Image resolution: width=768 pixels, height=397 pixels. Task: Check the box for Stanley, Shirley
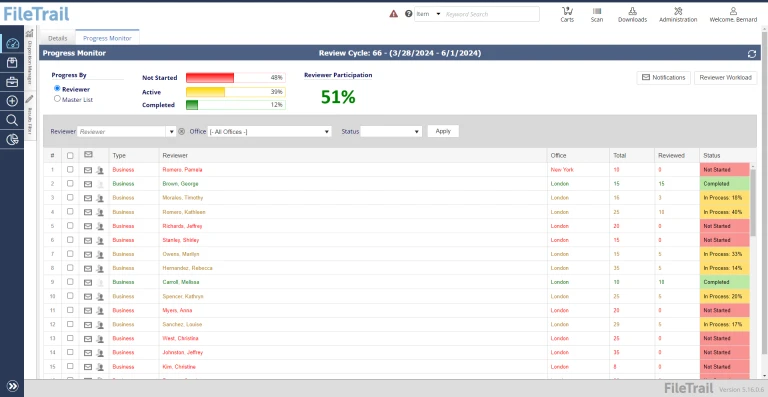pos(70,239)
